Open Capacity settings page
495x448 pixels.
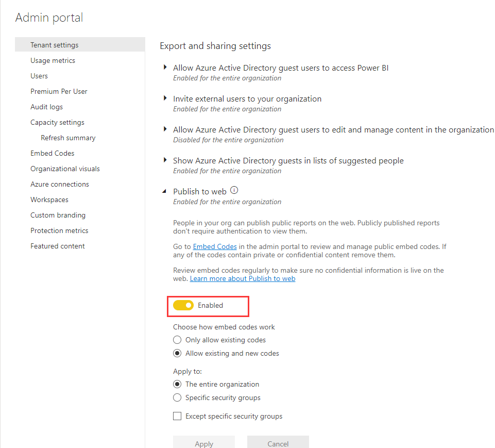coord(57,122)
